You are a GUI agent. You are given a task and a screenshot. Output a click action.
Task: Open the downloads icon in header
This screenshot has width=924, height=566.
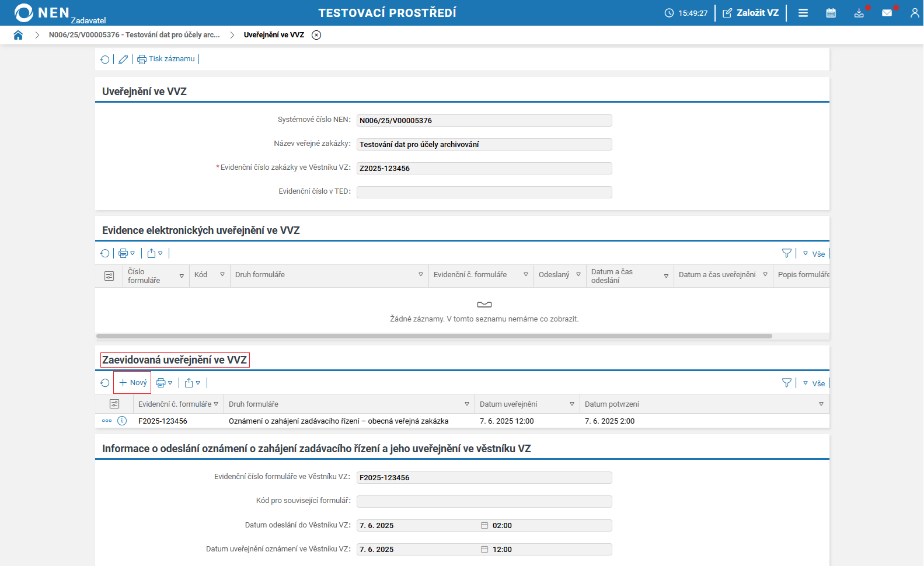tap(859, 13)
